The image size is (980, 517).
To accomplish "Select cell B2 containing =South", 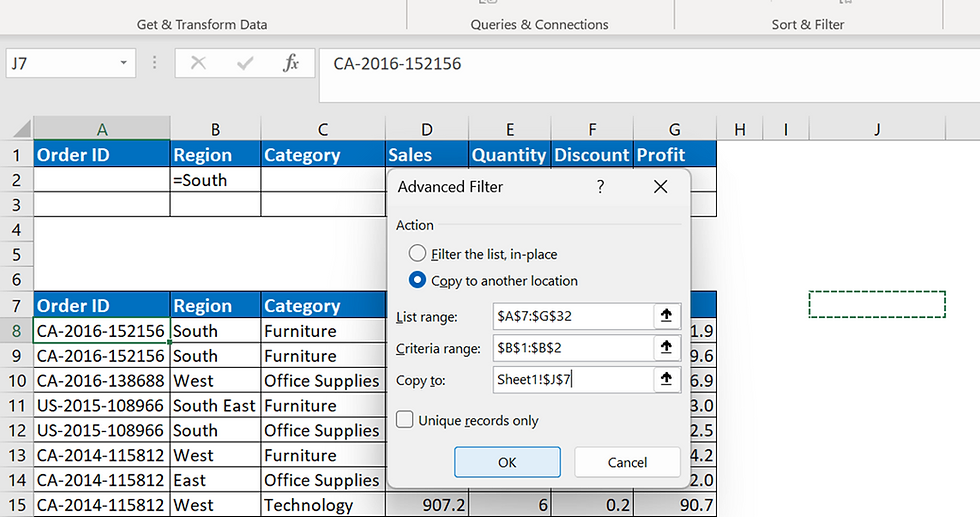I will pyautogui.click(x=215, y=180).
